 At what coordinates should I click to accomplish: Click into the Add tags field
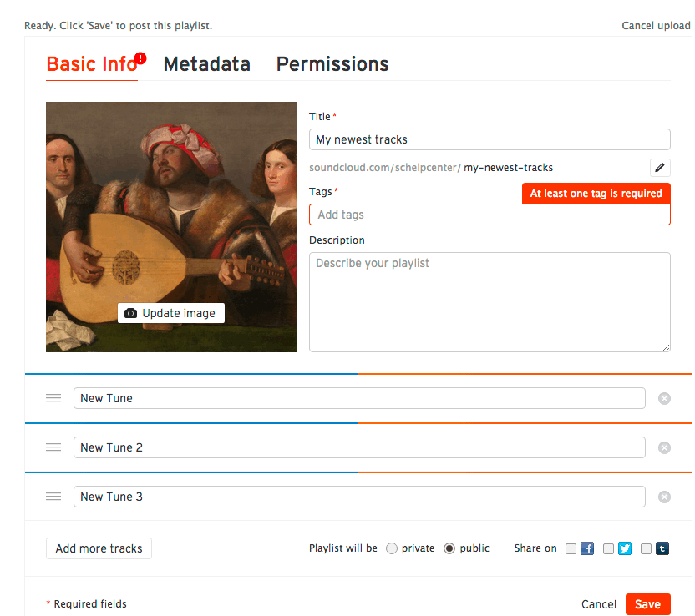pyautogui.click(x=490, y=215)
